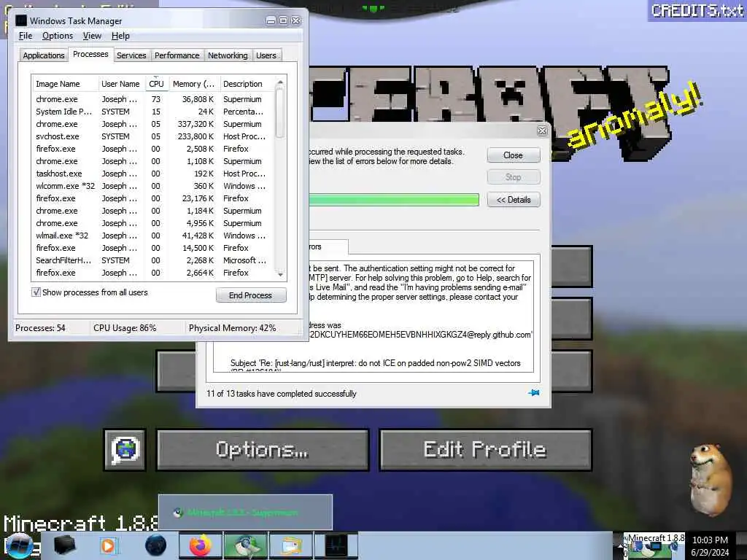The height and width of the screenshot is (560, 747).
Task: Launch Windows Media Player from taskbar
Action: click(x=108, y=545)
